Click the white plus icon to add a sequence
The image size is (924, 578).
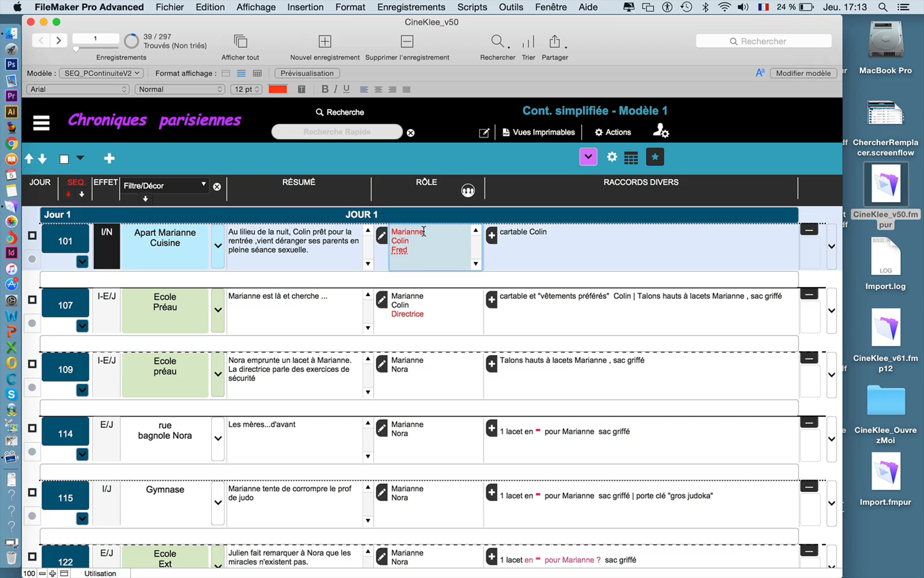click(x=109, y=158)
